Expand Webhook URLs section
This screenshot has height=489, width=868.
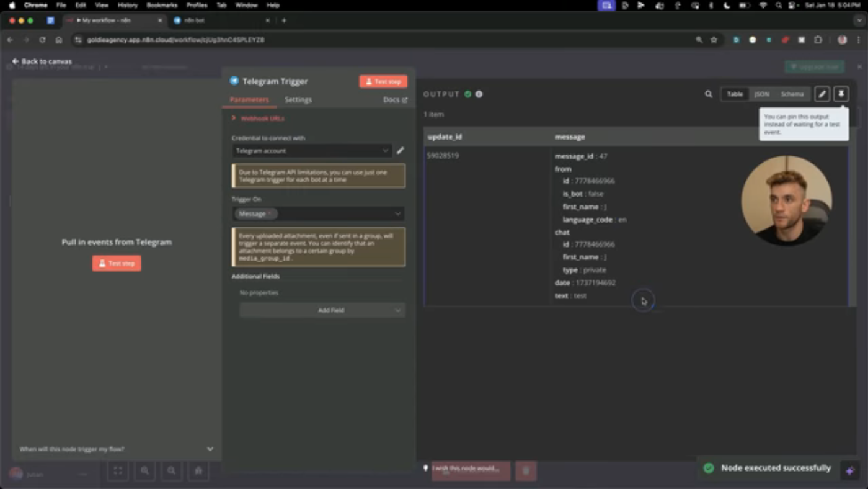[258, 118]
